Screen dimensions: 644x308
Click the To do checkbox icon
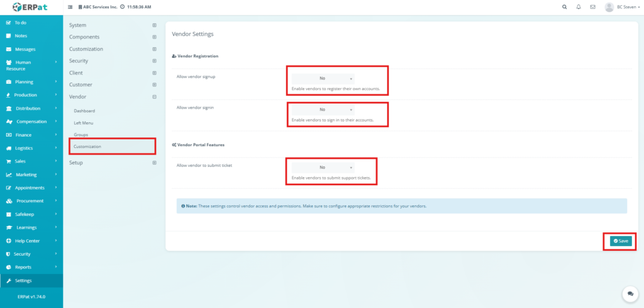point(8,23)
